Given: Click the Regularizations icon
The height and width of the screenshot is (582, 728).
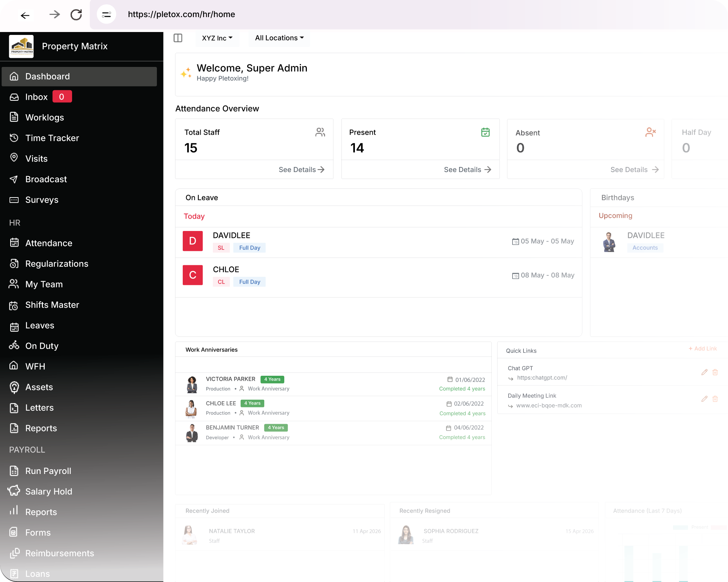Looking at the screenshot, I should [x=14, y=263].
